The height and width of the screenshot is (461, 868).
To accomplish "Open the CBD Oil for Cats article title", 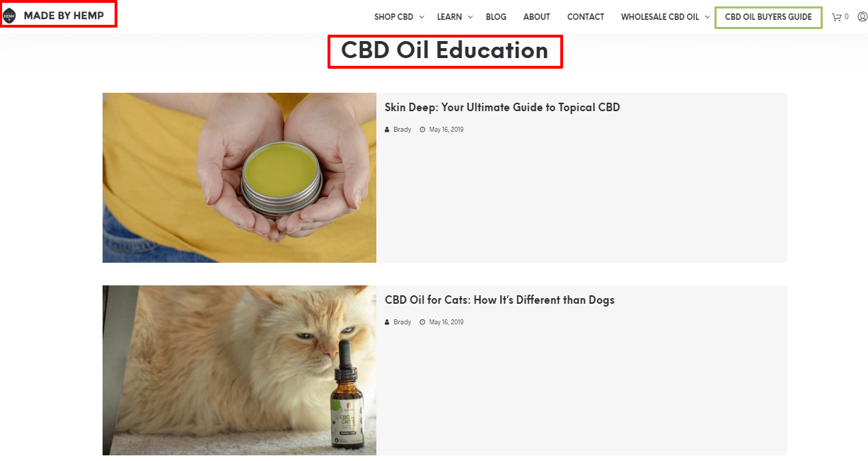I will 499,300.
